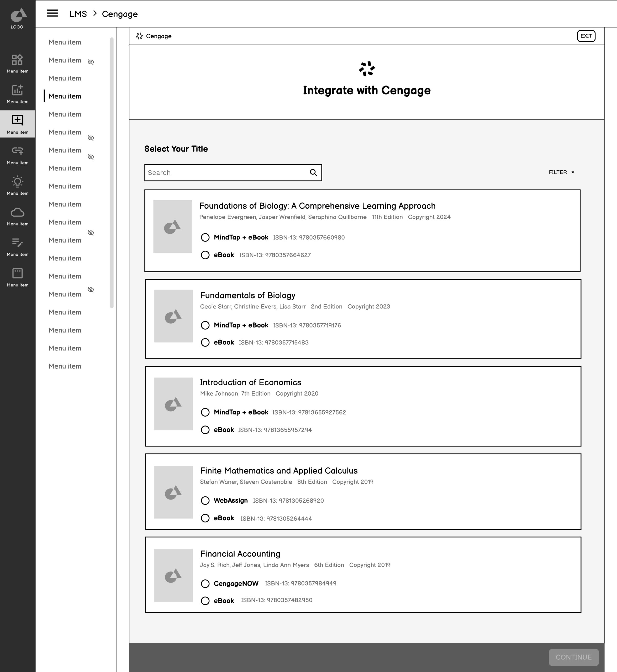This screenshot has height=672, width=617.
Task: Click '11th Edition' text
Action: (387, 217)
